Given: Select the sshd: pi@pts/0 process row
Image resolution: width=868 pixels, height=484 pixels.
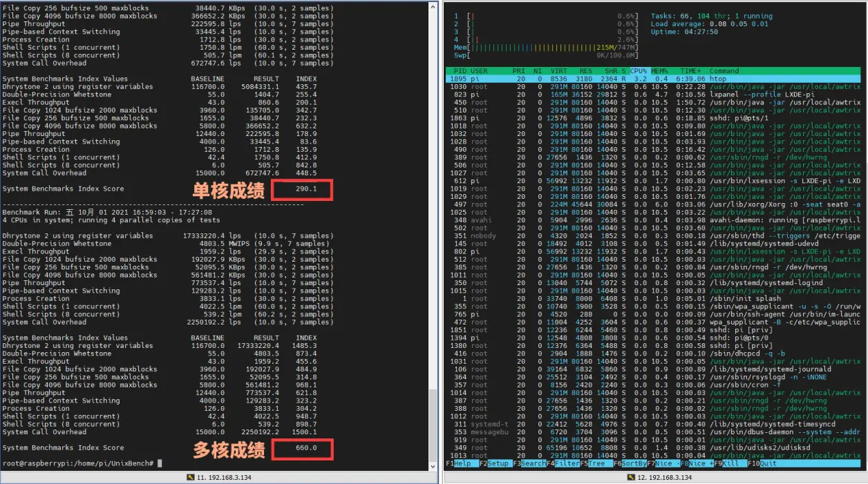Looking at the screenshot, I should pos(653,338).
